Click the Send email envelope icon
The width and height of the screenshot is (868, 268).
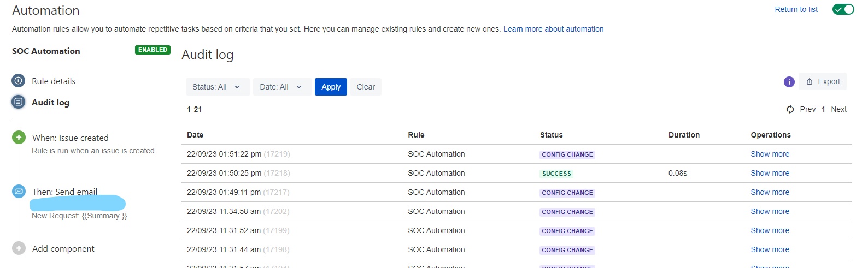coord(19,192)
